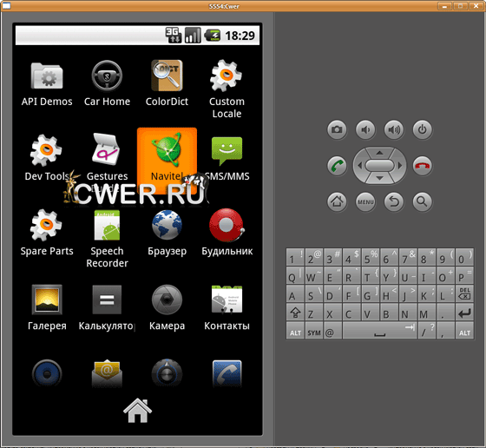Click the SYM key on the keyboard
The image size is (486, 448).
(314, 331)
